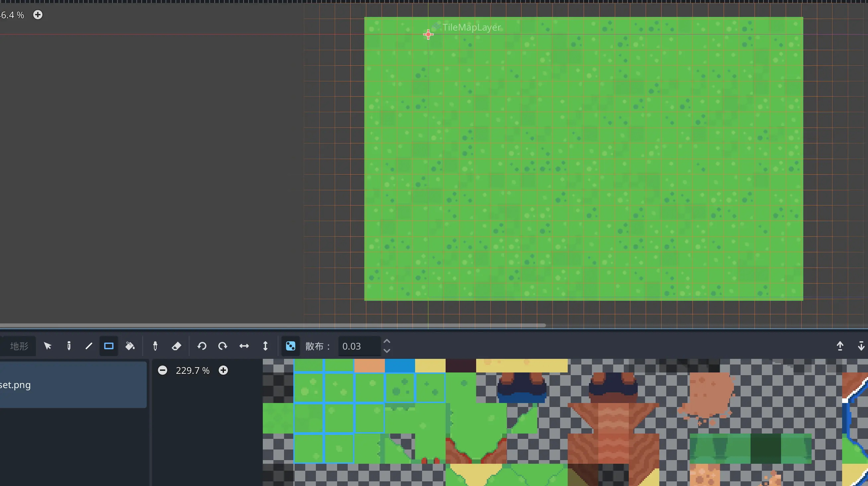Flip tile vertically
This screenshot has height=486, width=868.
[x=265, y=346]
